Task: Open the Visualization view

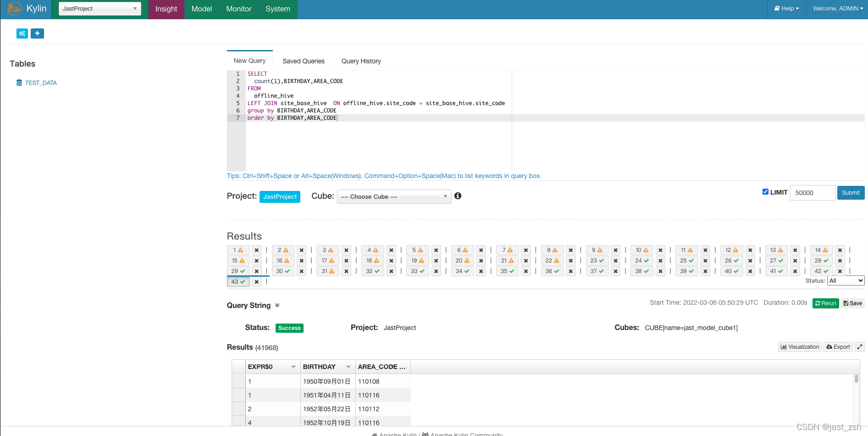Action: point(800,347)
